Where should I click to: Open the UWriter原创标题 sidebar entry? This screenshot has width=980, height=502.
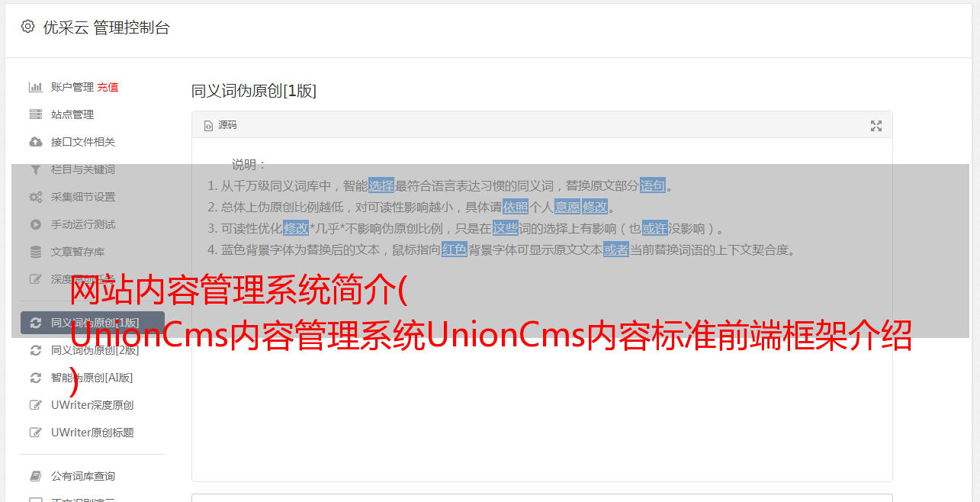click(x=92, y=433)
